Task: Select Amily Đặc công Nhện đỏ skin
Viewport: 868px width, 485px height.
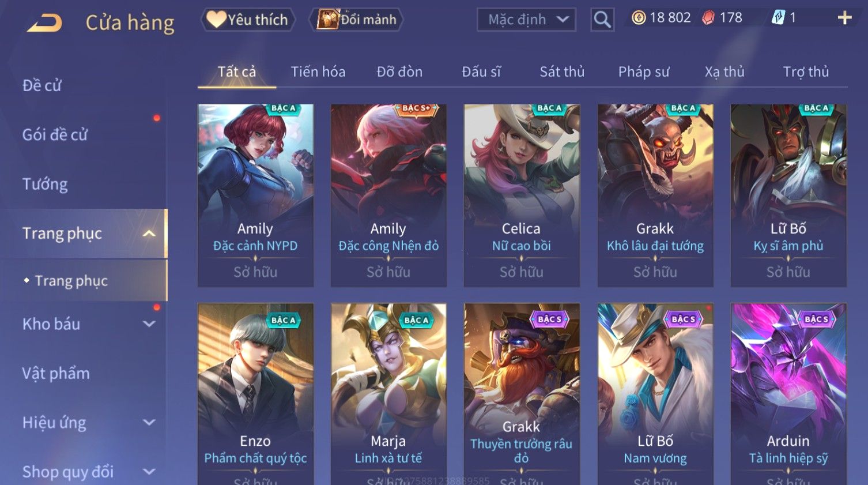Action: point(388,195)
